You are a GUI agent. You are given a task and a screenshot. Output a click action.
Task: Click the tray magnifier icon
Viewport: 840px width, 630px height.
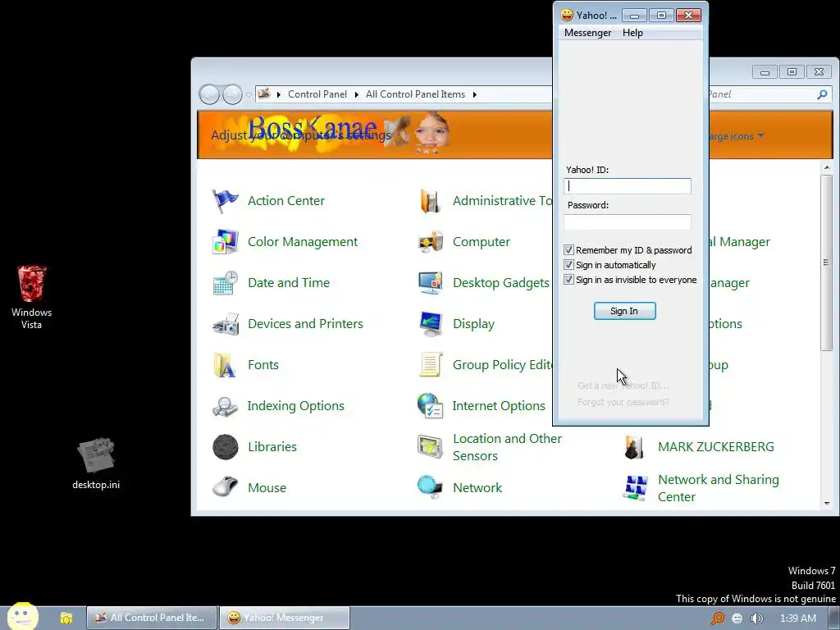(x=717, y=619)
